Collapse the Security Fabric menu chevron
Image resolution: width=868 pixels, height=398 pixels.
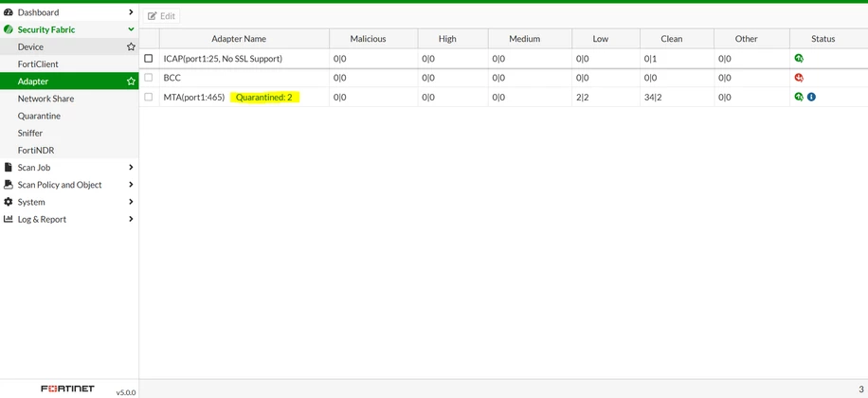(x=131, y=29)
